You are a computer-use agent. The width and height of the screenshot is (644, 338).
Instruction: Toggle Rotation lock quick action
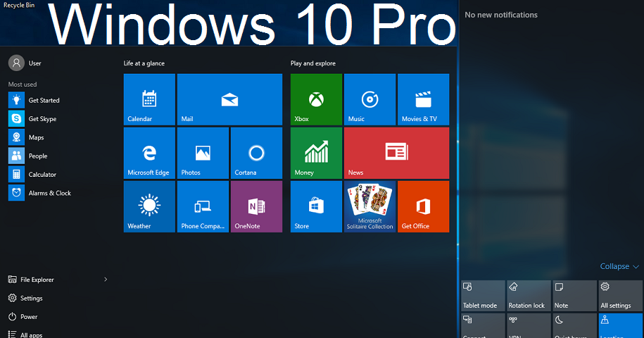(529, 296)
